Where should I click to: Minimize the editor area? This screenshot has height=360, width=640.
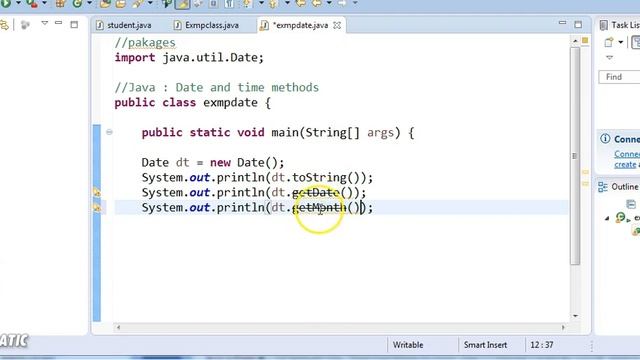[x=562, y=23]
